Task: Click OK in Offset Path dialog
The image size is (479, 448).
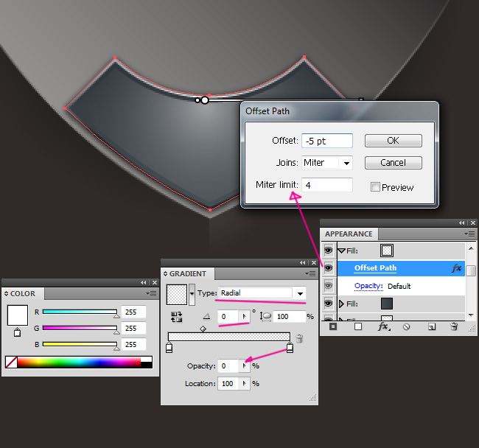Action: point(393,141)
